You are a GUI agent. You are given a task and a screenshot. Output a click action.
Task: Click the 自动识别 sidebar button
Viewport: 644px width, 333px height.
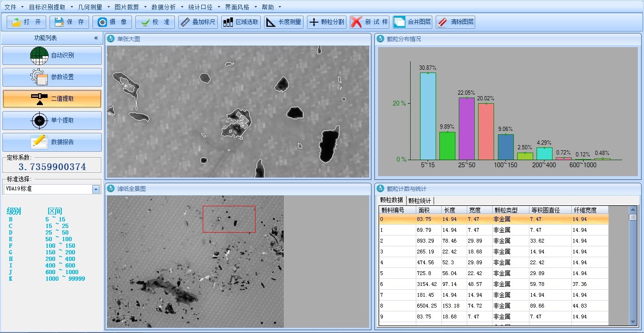(x=52, y=56)
